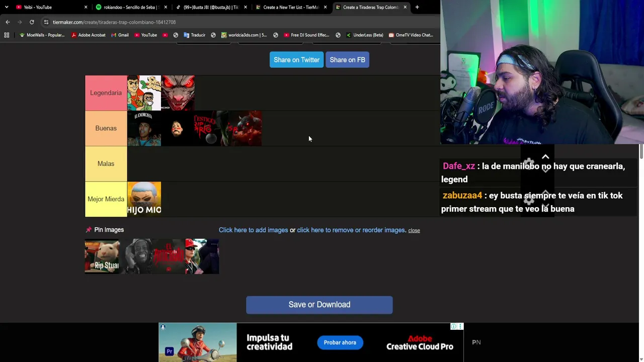The image size is (644, 362).
Task: Switch to the Create a New Tier List tab
Action: [290, 7]
